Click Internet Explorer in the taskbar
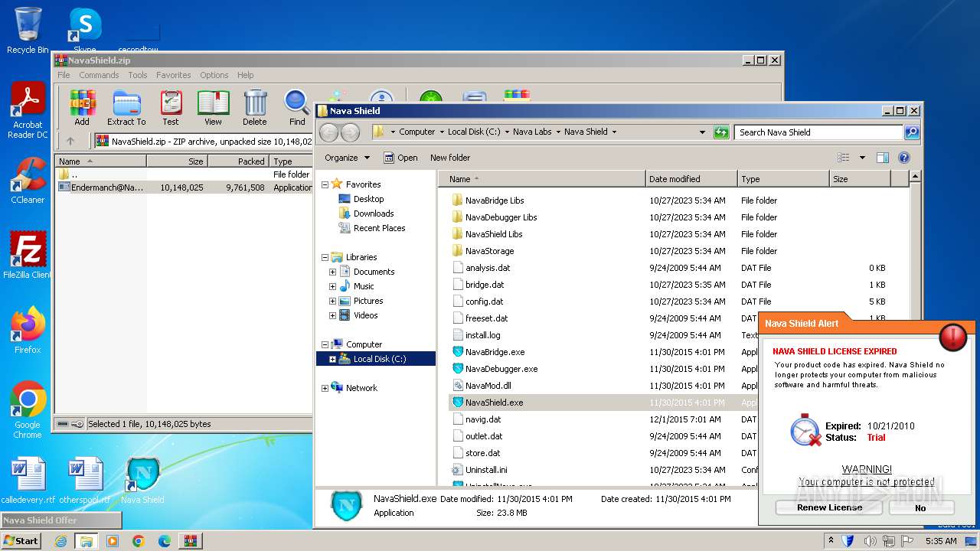The image size is (980, 551). coord(60,541)
